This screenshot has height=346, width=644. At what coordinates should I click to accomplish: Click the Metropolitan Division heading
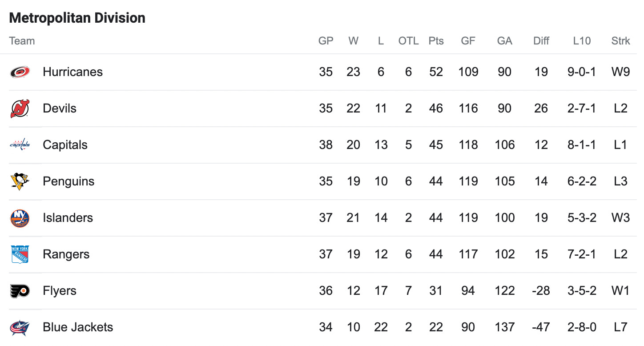pyautogui.click(x=77, y=18)
